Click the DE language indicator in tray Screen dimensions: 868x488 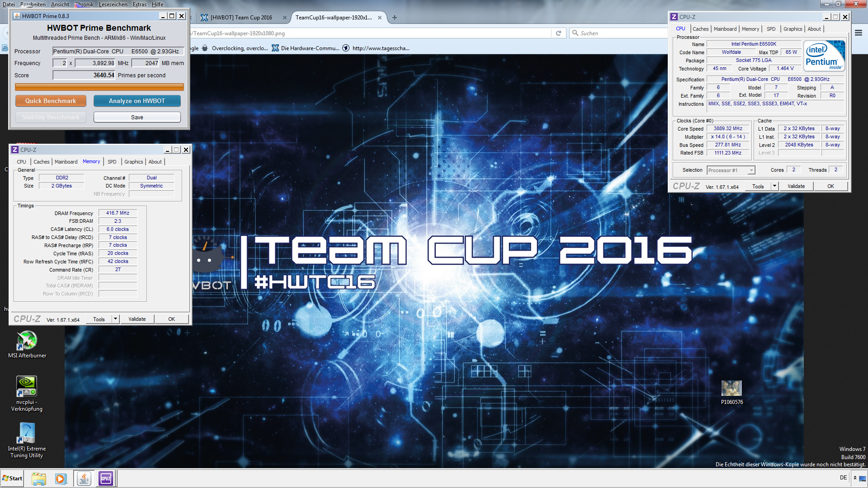click(x=843, y=478)
